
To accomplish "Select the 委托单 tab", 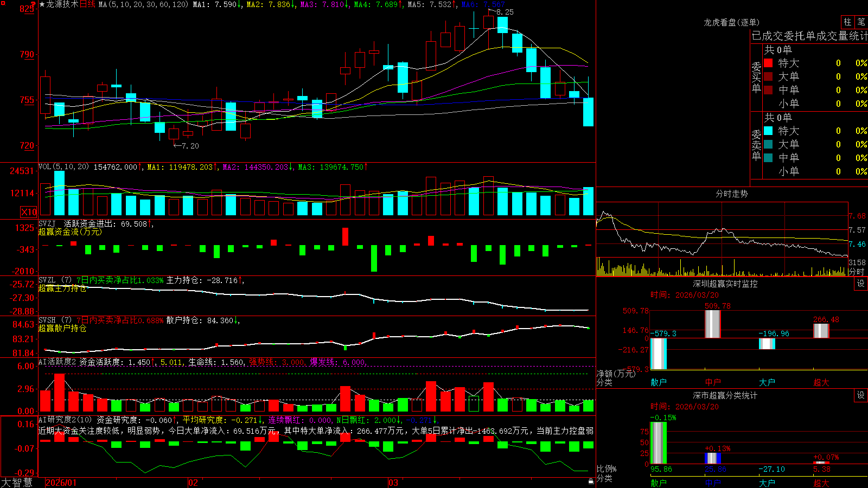I will tap(799, 36).
